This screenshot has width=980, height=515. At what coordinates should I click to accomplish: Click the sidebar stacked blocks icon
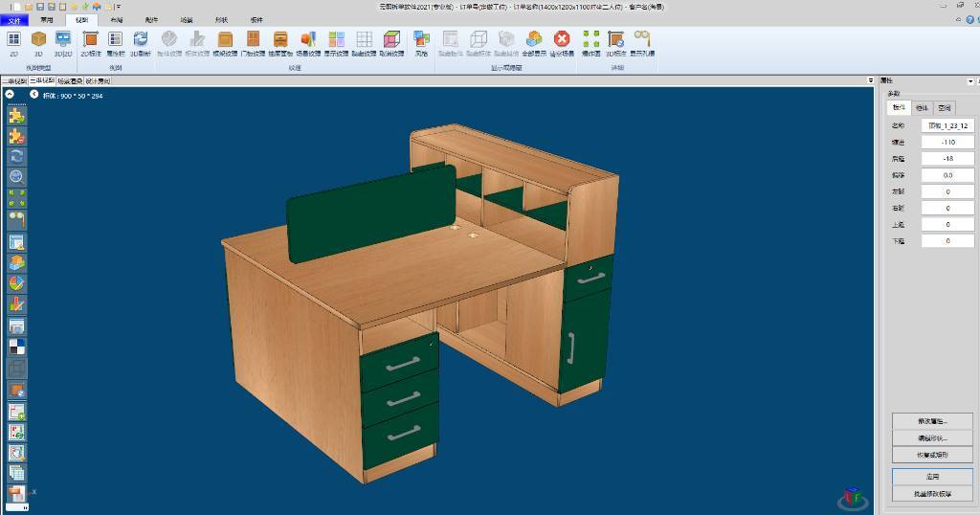click(x=17, y=262)
